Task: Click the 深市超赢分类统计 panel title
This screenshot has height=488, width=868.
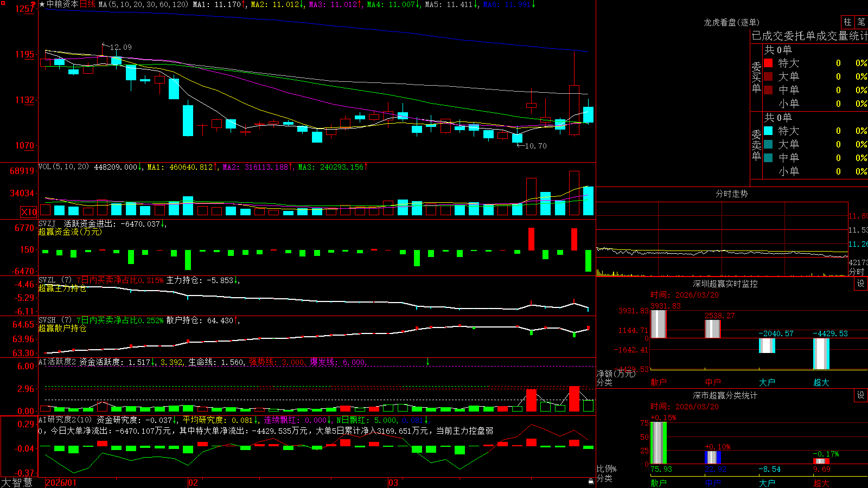Action: [x=725, y=395]
